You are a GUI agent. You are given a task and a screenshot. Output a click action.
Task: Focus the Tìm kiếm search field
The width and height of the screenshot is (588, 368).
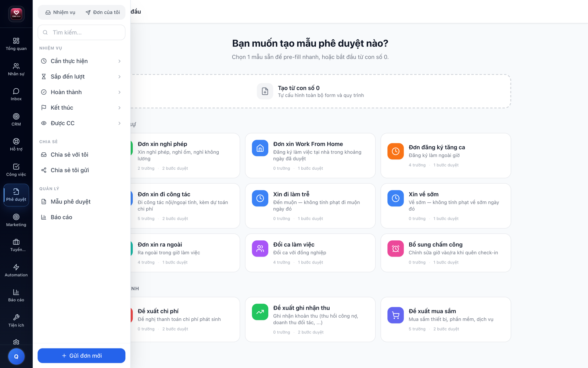coord(81,32)
